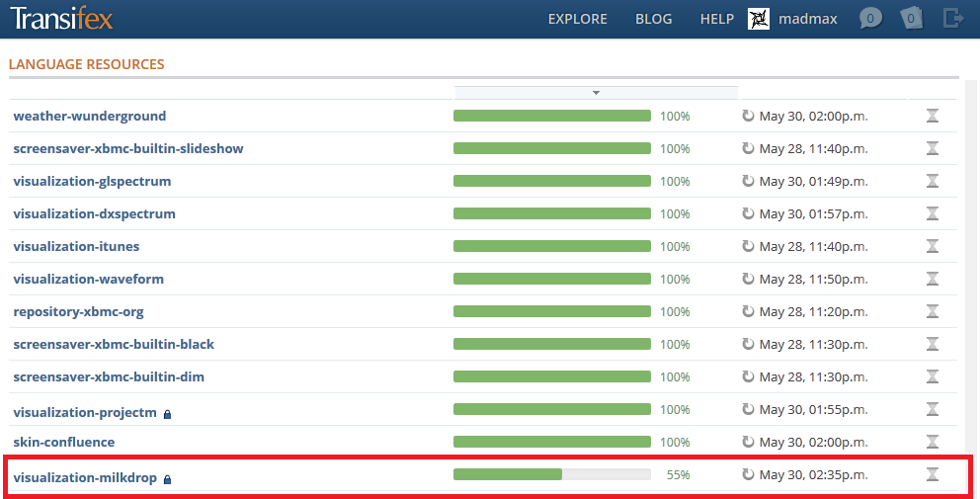The width and height of the screenshot is (980, 499).
Task: Click hourglass icon for skin-confluence
Action: coord(933,442)
